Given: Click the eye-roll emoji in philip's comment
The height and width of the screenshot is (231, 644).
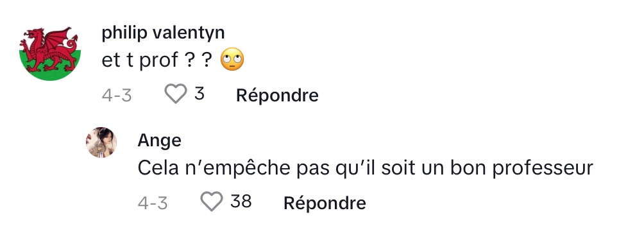Looking at the screenshot, I should [x=232, y=60].
